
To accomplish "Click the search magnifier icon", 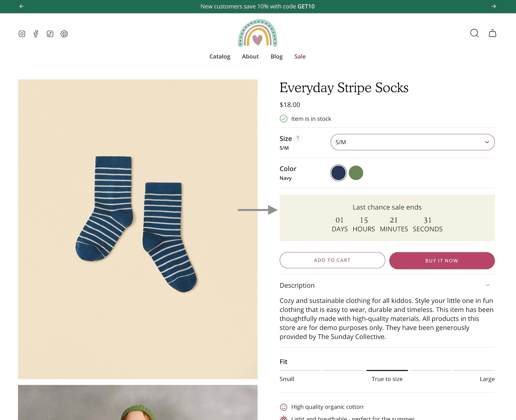I will click(x=474, y=33).
